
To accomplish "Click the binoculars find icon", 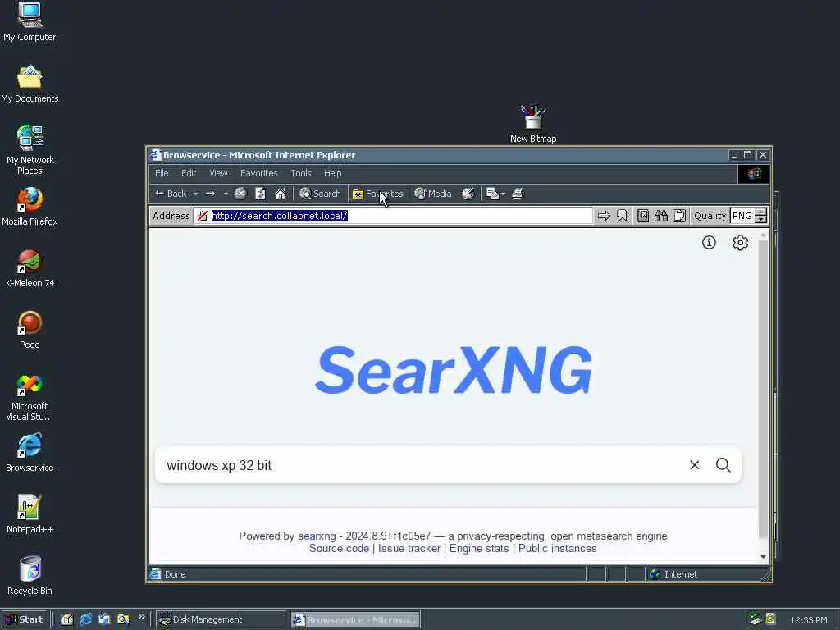I will pos(661,216).
